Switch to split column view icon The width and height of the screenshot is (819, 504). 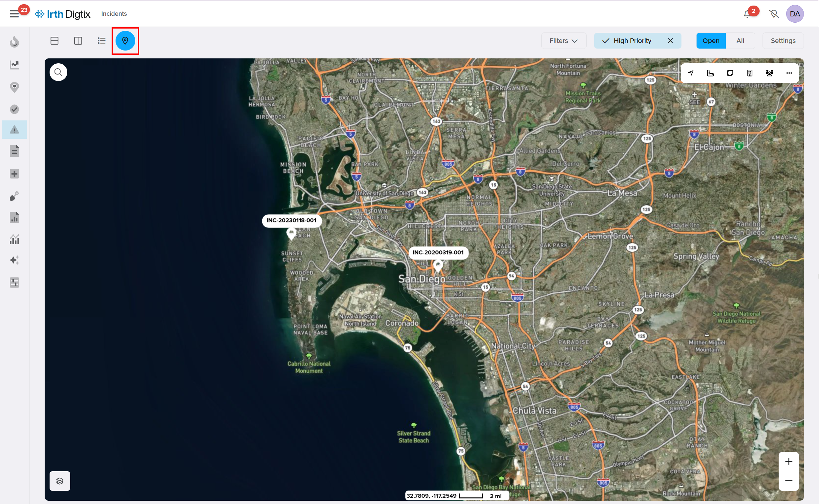click(78, 41)
